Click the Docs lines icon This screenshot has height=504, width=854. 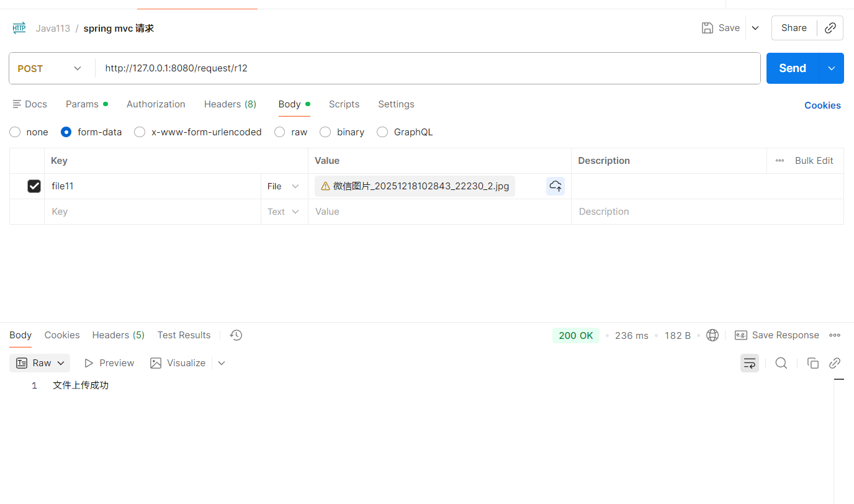click(x=17, y=104)
